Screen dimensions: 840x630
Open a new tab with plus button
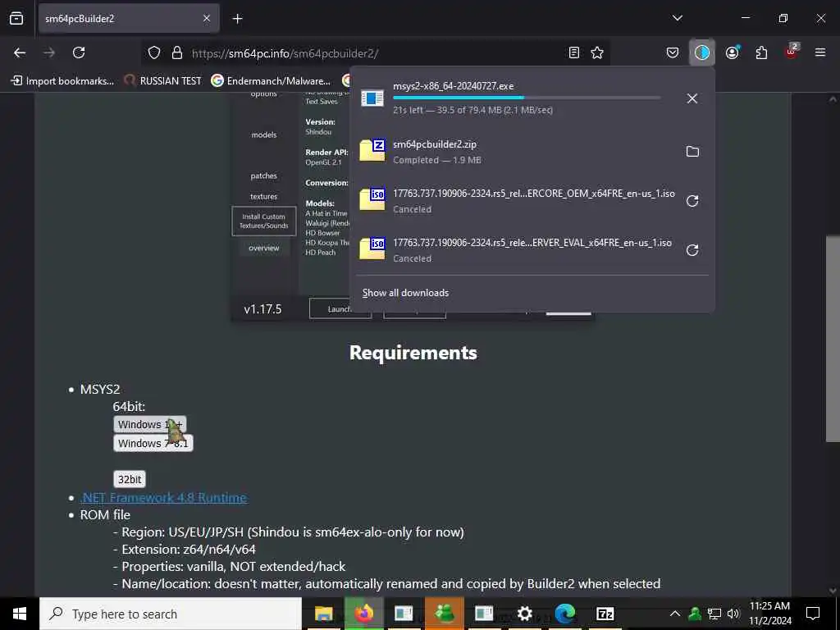237,19
